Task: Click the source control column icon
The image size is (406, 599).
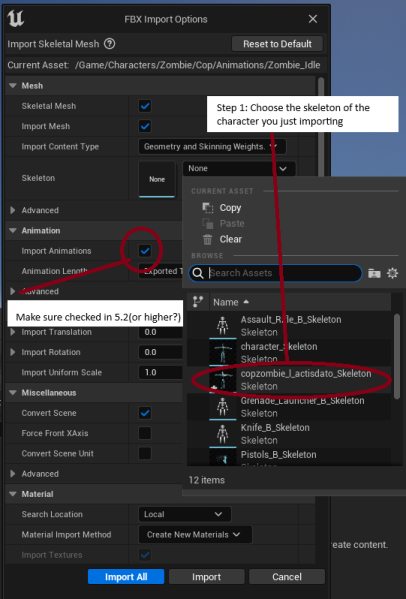Action: (x=198, y=302)
